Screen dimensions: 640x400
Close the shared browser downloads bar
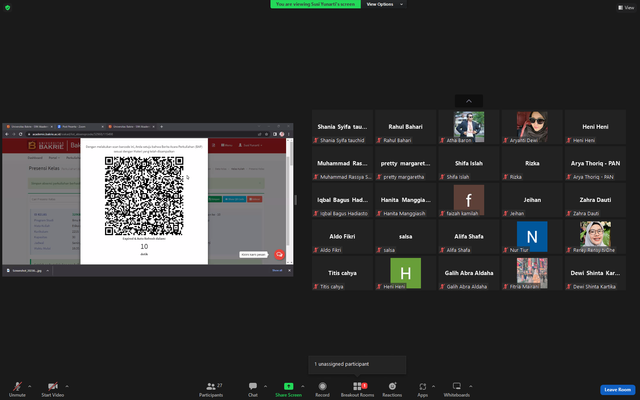coord(289,270)
